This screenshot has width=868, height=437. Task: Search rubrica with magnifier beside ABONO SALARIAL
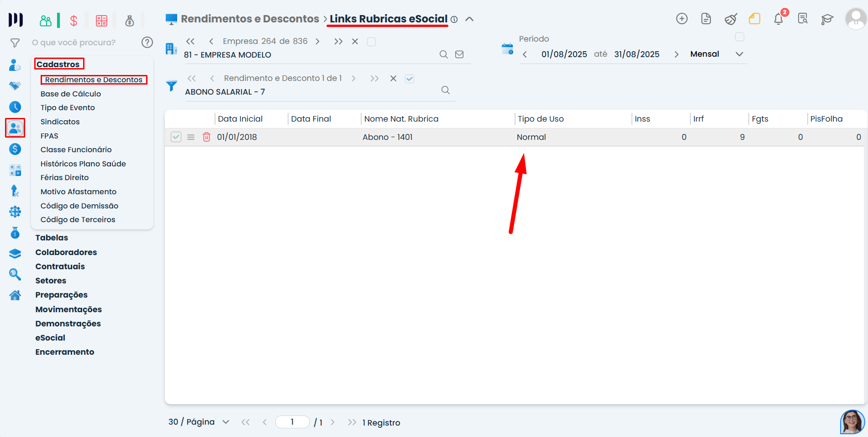[446, 90]
